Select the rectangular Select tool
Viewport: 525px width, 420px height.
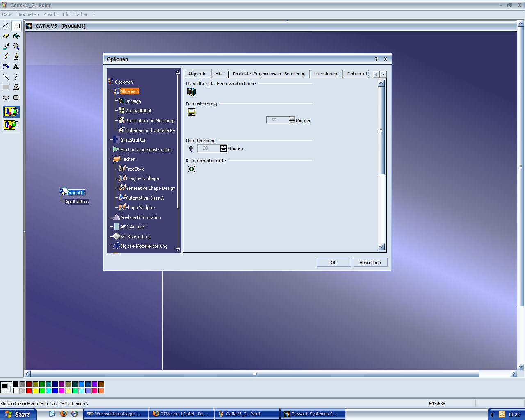tap(16, 26)
